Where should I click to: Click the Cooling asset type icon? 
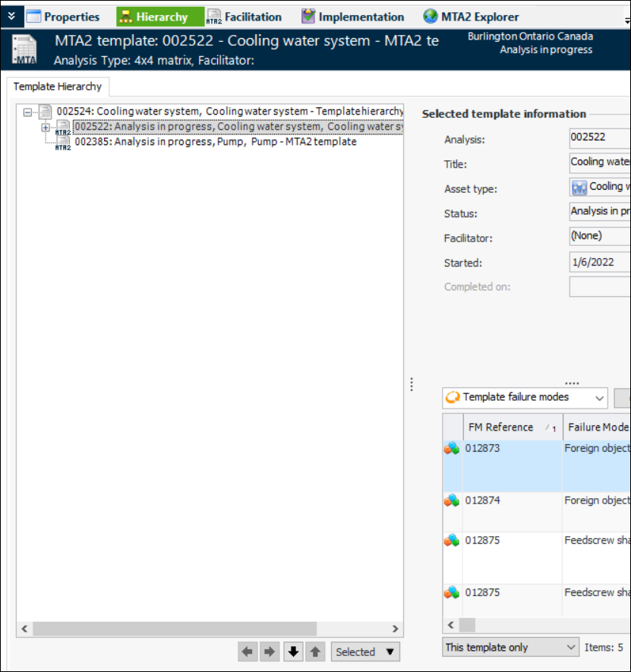click(x=579, y=188)
